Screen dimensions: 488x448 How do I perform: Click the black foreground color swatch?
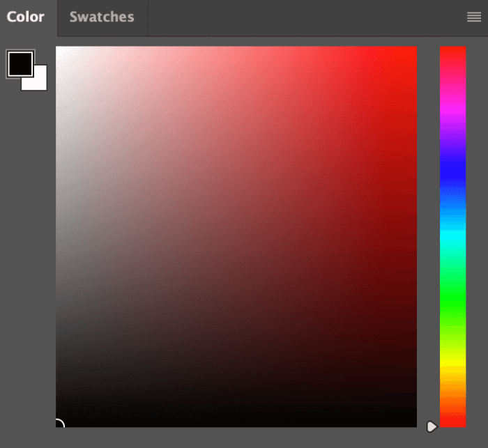[20, 64]
